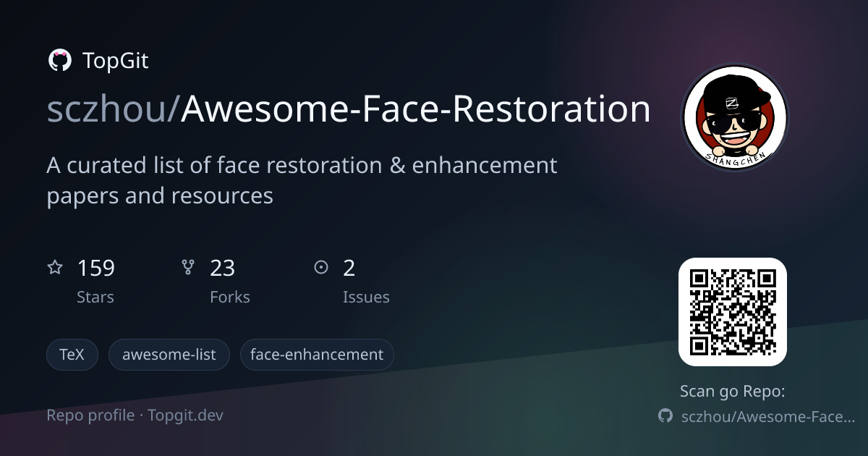The width and height of the screenshot is (868, 456).
Task: Click the Scan go Repo label
Action: pos(733,392)
